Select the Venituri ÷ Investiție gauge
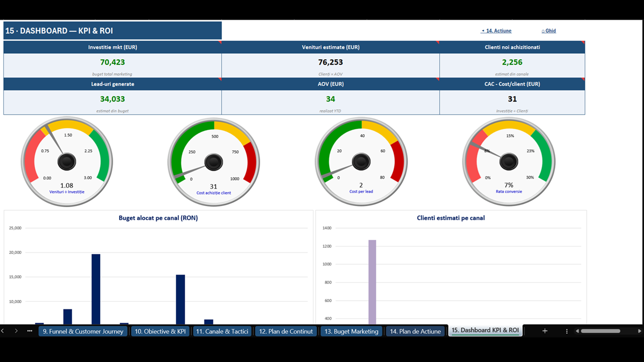The image size is (644, 362). tap(67, 162)
